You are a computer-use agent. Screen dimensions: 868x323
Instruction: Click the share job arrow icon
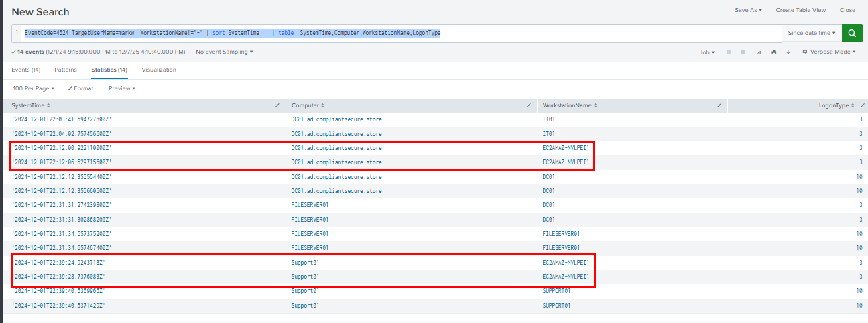click(759, 52)
